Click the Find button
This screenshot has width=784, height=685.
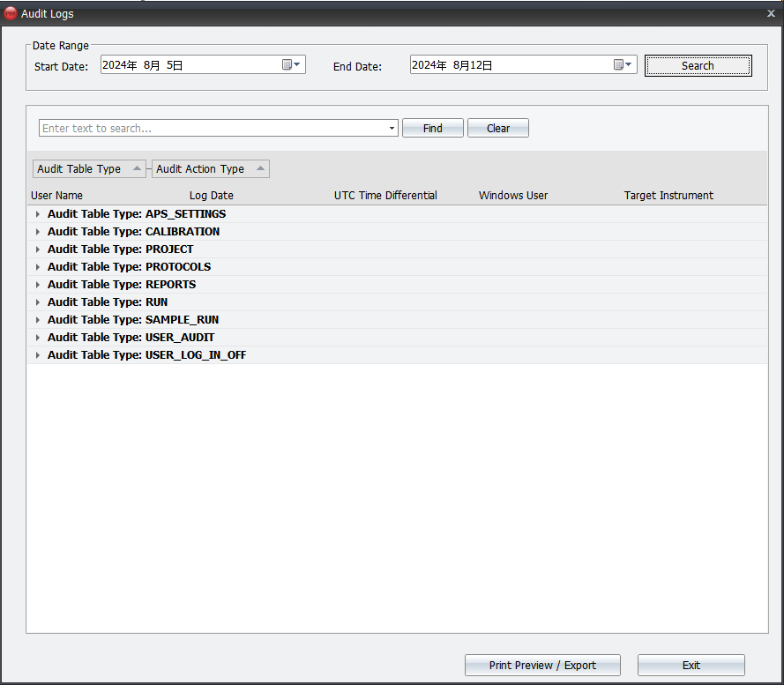[x=432, y=128]
